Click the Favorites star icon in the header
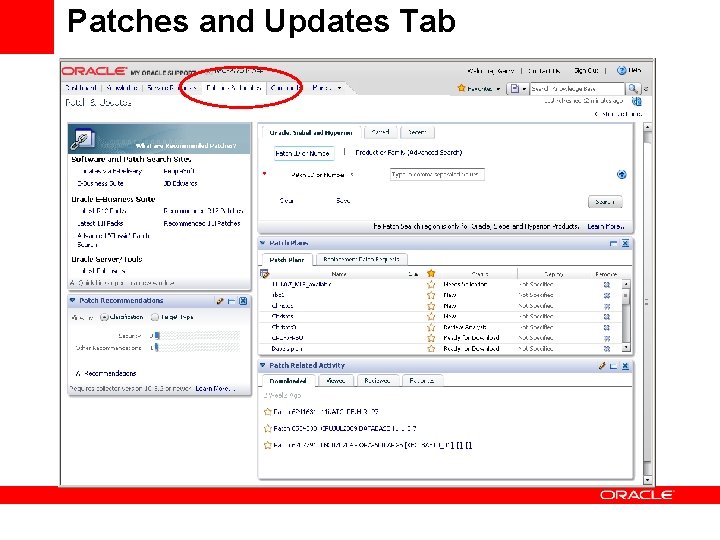 click(x=461, y=88)
